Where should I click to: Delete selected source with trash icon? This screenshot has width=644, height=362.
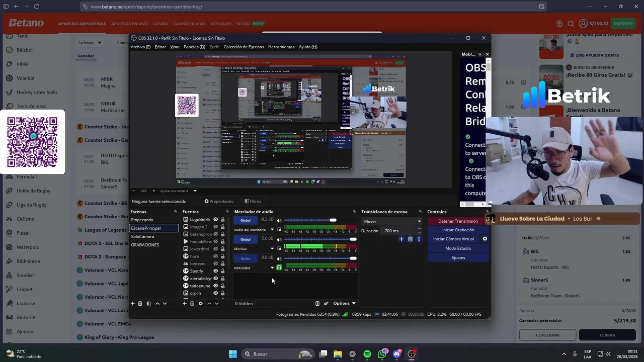192,303
